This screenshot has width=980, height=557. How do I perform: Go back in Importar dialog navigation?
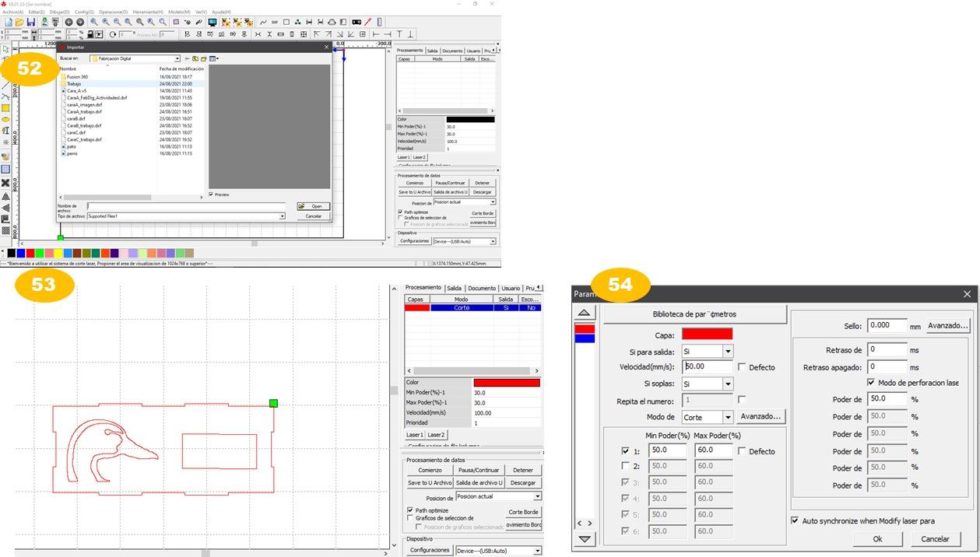[x=188, y=58]
